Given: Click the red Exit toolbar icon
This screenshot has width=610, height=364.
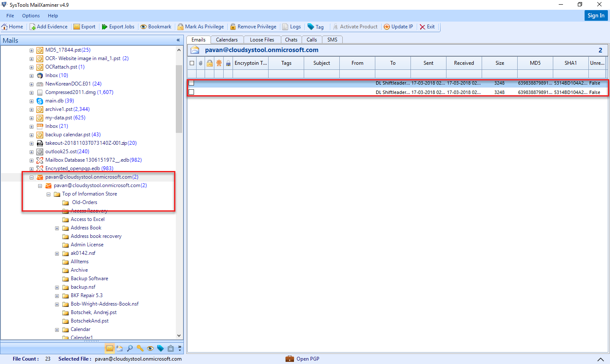Looking at the screenshot, I should [x=422, y=27].
